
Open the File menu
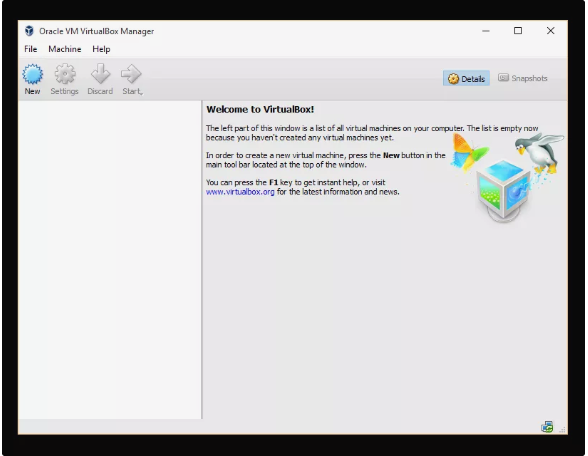31,49
